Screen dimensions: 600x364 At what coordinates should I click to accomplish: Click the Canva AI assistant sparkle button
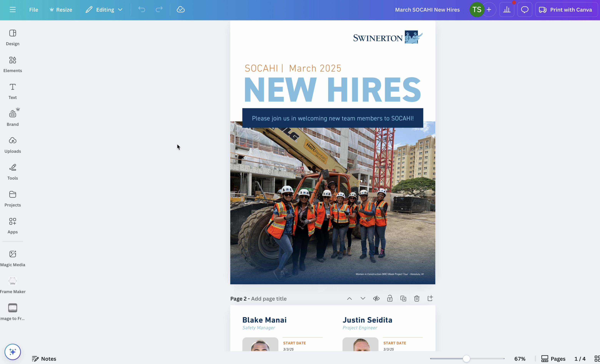tap(12, 352)
